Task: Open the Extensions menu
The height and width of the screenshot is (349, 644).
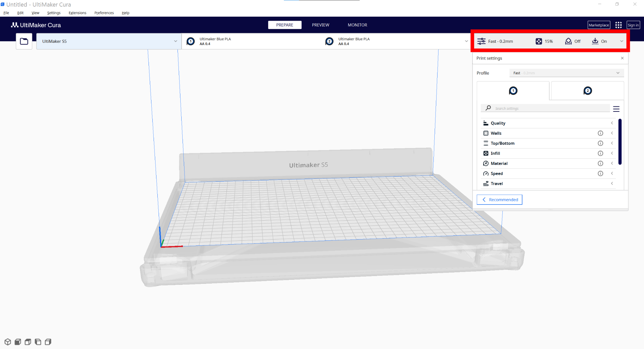Action: pyautogui.click(x=77, y=13)
